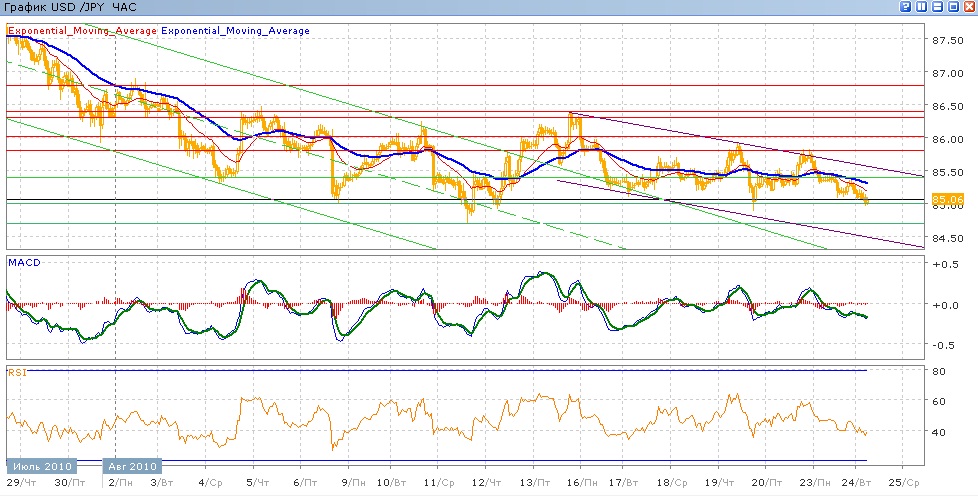Select the 'Авг 2010' month marker
Screen dimensions: 978x496
132,467
